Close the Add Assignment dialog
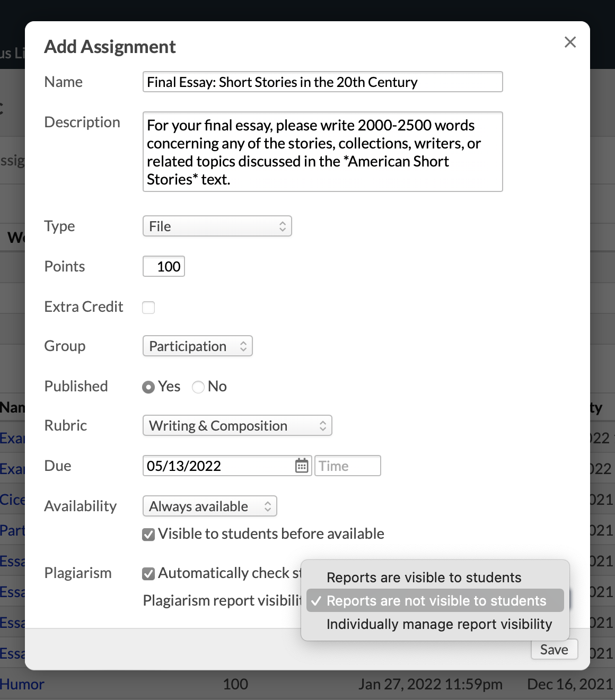 (x=570, y=42)
